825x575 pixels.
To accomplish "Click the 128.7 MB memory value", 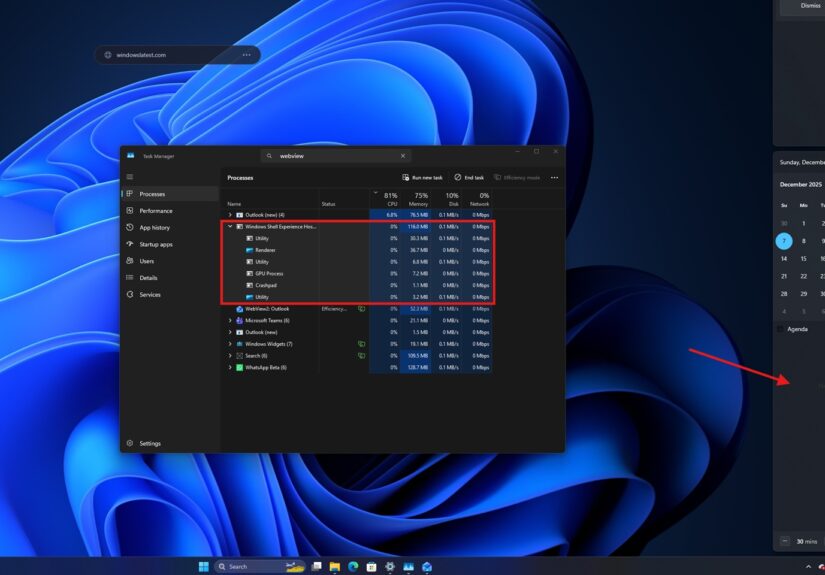I will [x=416, y=368].
